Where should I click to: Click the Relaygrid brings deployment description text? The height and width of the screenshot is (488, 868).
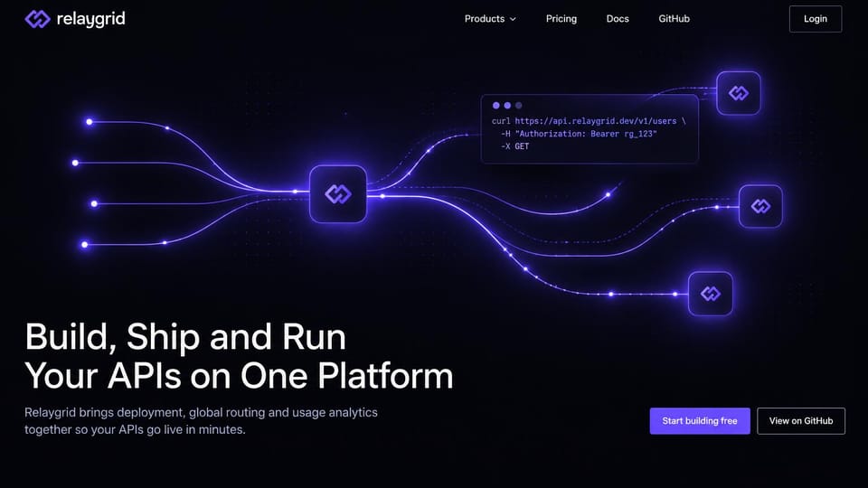[201, 421]
